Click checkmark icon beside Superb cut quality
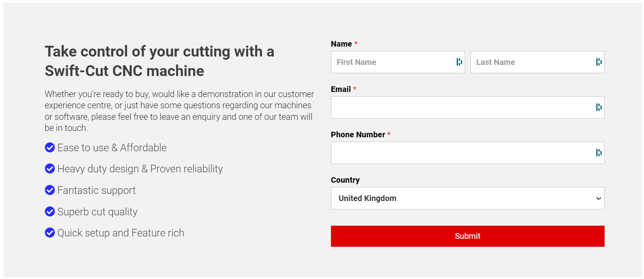The image size is (644, 279). [50, 211]
